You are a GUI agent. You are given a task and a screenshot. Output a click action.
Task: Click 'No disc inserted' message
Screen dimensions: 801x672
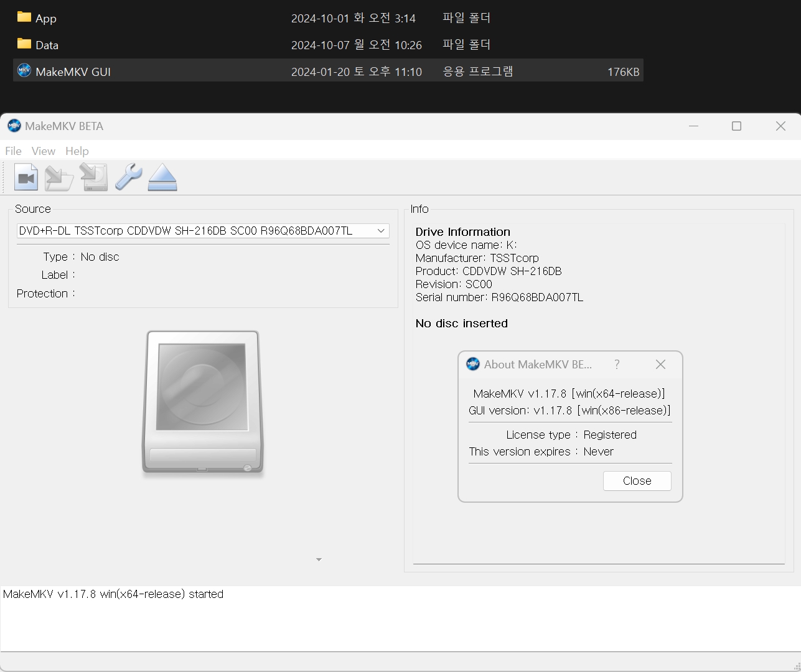462,324
